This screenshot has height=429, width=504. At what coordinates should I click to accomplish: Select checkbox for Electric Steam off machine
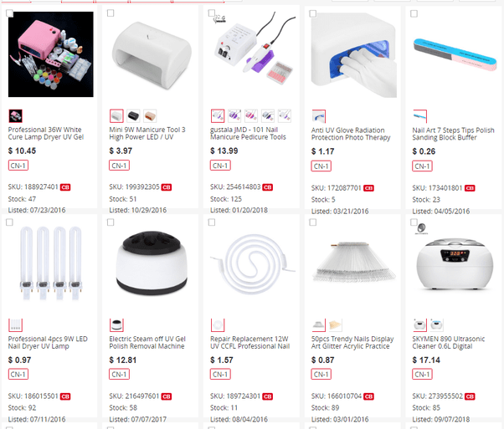coord(111,222)
